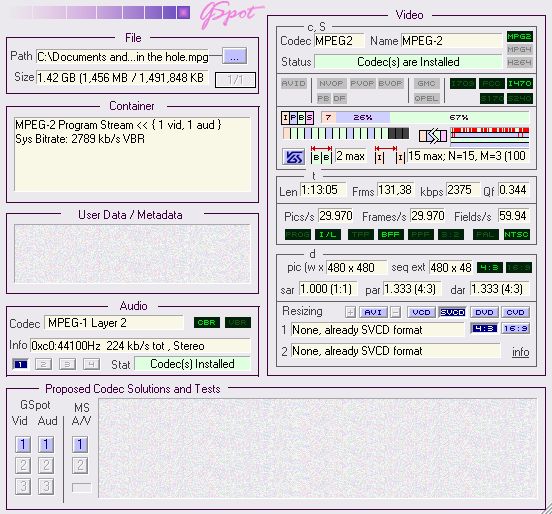The height and width of the screenshot is (514, 552).
Task: Select audio stream 4 button
Action: pyautogui.click(x=91, y=364)
